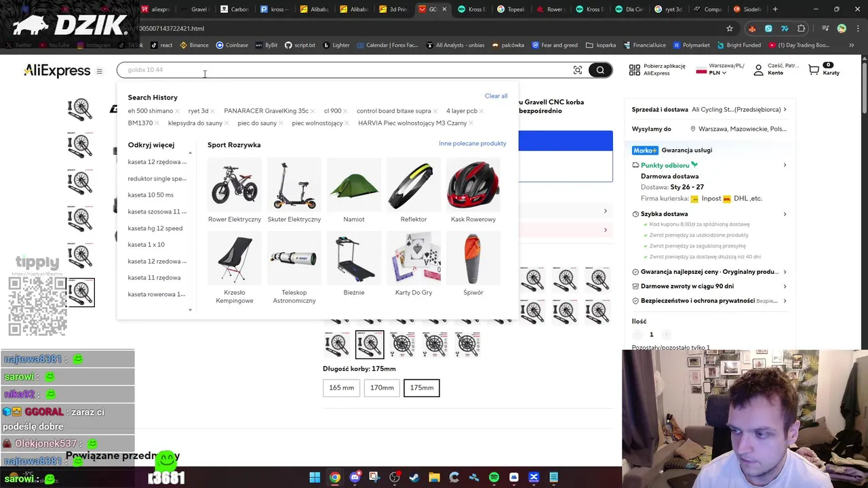This screenshot has height=488, width=868.
Task: Open Windows Start button on the taskbar
Action: click(x=315, y=477)
